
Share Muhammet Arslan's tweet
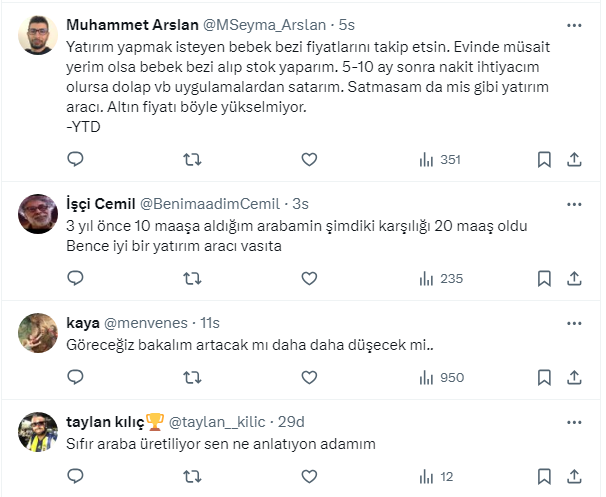pos(575,159)
